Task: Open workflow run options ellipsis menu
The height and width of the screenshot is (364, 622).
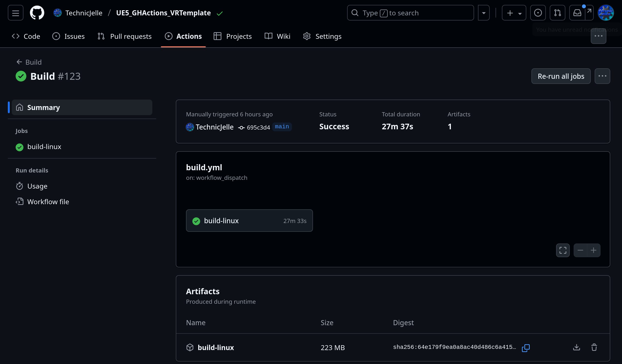Action: pos(602,76)
